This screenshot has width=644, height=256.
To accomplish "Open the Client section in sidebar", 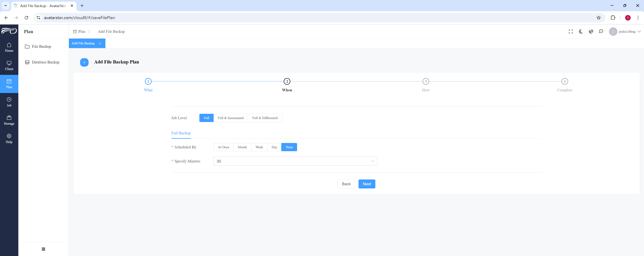I will point(9,65).
